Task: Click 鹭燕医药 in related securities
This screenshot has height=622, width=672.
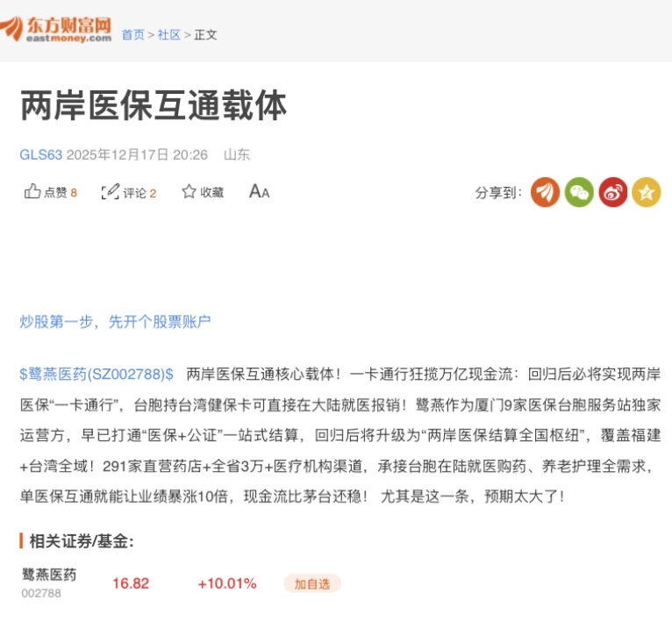Action: (x=49, y=575)
